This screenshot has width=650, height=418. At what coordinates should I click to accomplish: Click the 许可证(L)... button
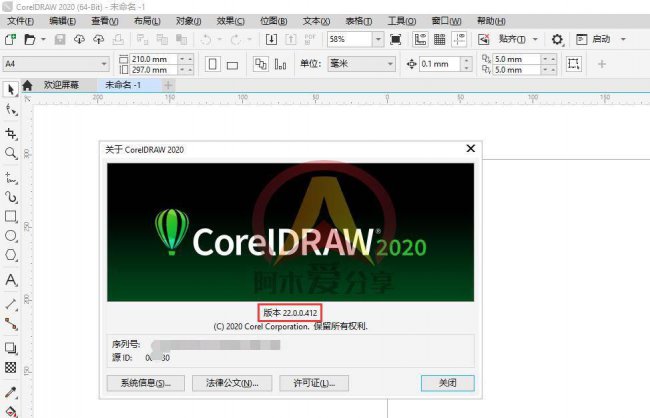(x=314, y=384)
